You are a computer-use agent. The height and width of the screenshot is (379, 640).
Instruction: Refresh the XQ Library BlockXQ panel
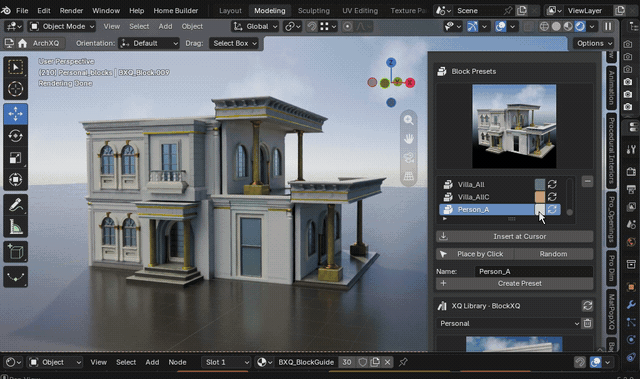[587, 306]
